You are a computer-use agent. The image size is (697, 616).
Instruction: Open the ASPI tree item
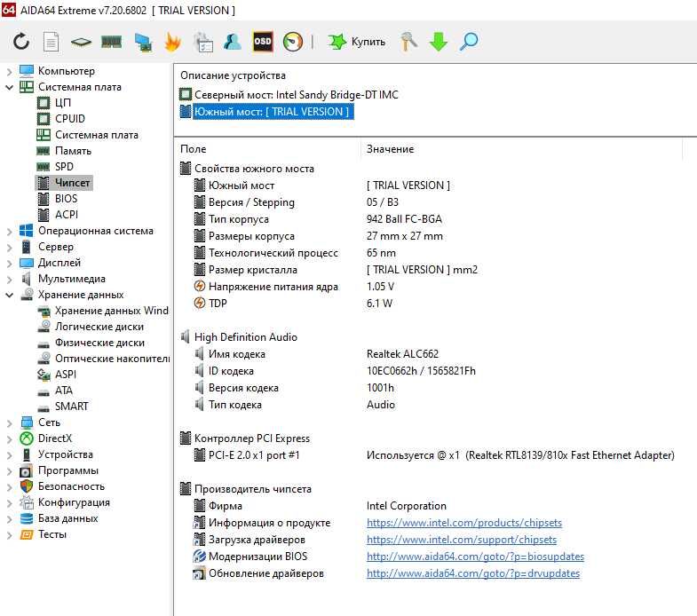tap(66, 375)
